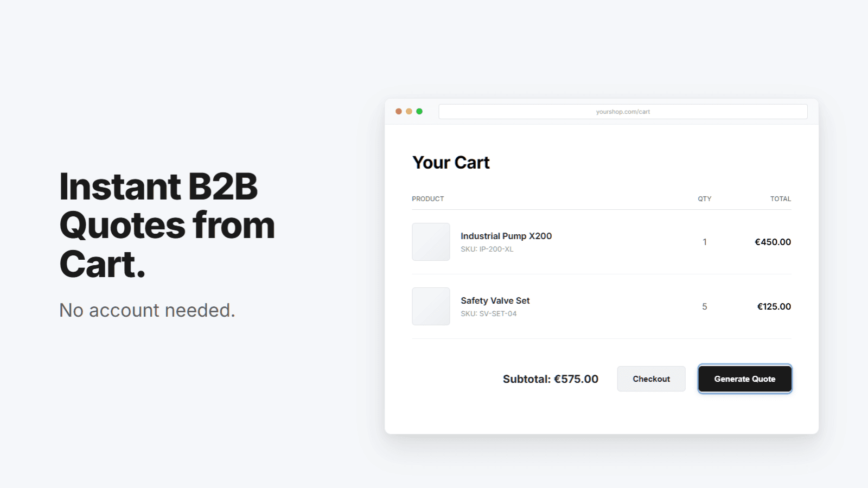Screen dimensions: 868x488
Task: Click the QTY column header
Action: point(704,198)
